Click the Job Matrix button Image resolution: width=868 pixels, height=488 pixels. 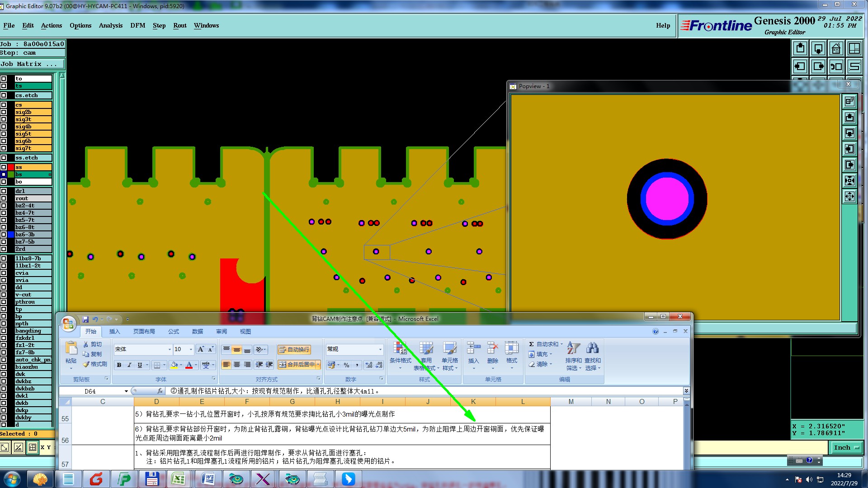[x=29, y=64]
